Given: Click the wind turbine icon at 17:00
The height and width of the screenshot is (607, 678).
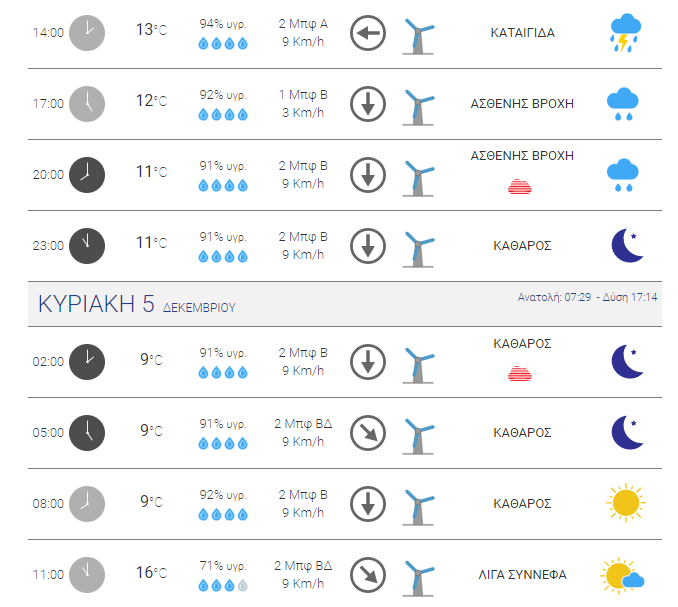Looking at the screenshot, I should pos(418,107).
